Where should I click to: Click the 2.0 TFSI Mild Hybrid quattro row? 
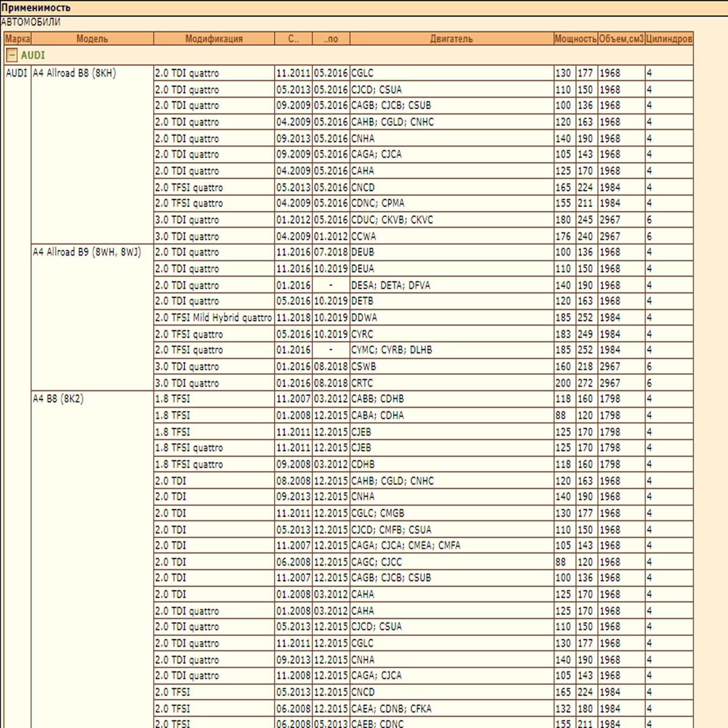tap(349, 318)
